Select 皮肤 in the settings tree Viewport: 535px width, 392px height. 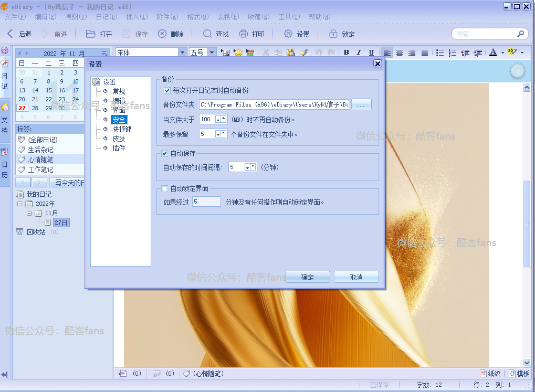119,139
